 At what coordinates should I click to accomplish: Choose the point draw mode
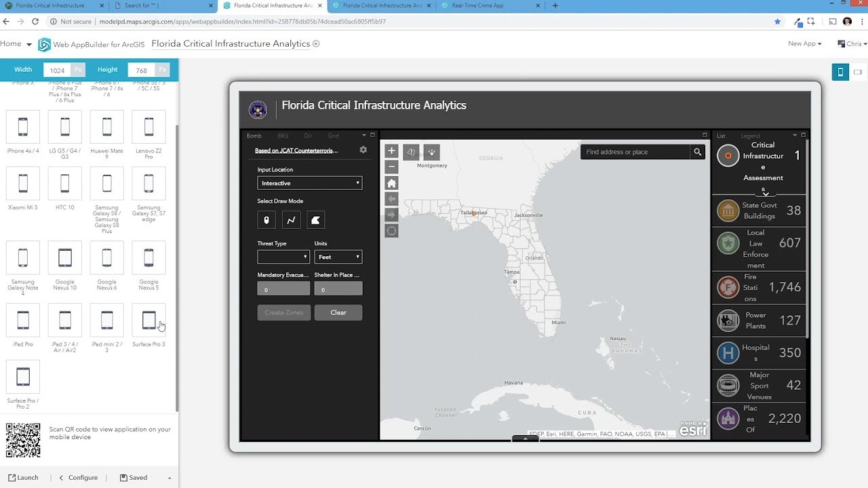[x=267, y=220]
